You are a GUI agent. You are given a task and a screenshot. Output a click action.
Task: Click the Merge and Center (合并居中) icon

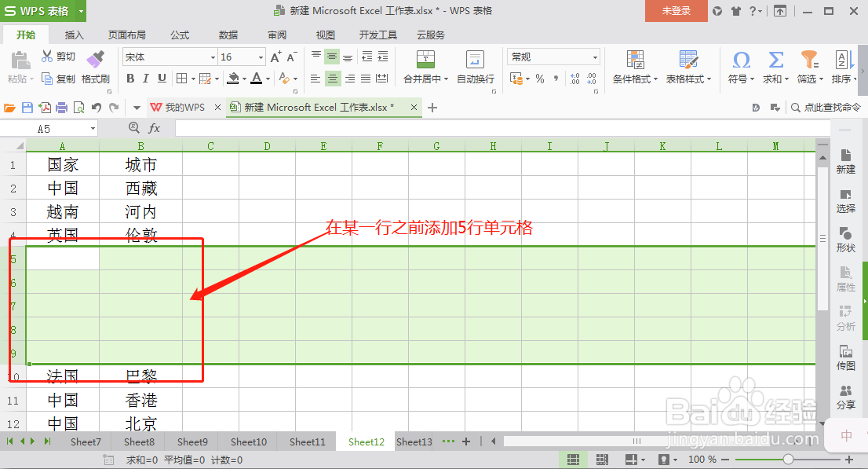pyautogui.click(x=425, y=60)
